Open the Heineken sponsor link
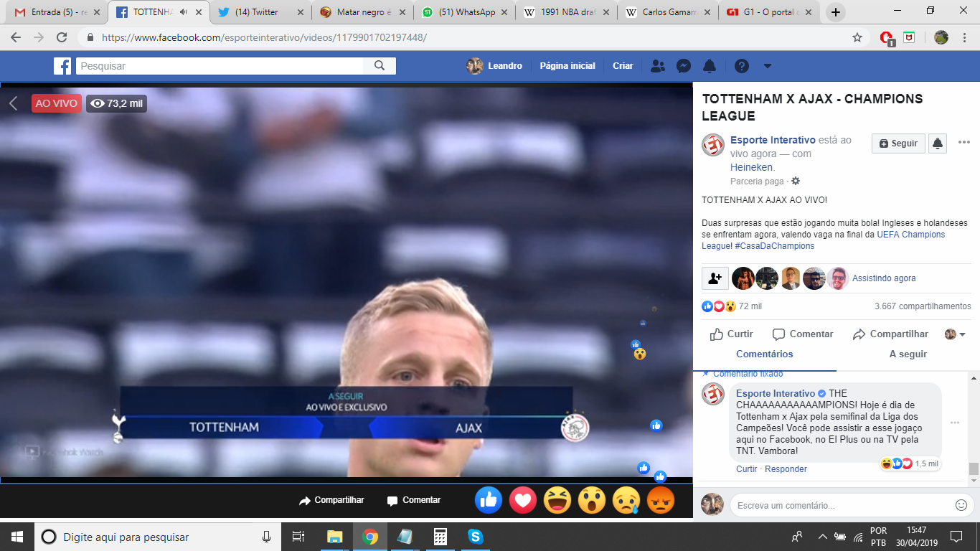 point(753,167)
